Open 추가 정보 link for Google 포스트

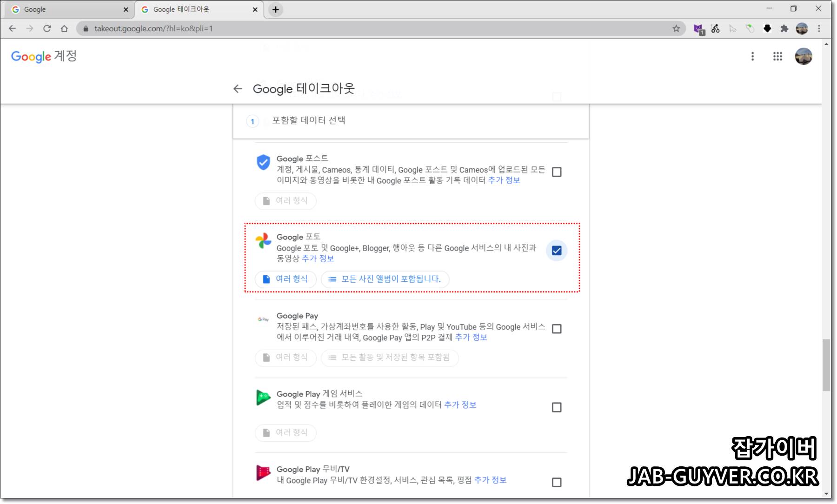click(x=504, y=180)
